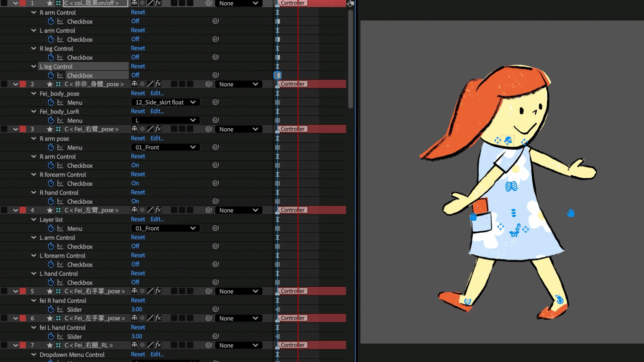Open parent None dropdown for layer 2
This screenshot has width=644, height=362.
coord(238,84)
